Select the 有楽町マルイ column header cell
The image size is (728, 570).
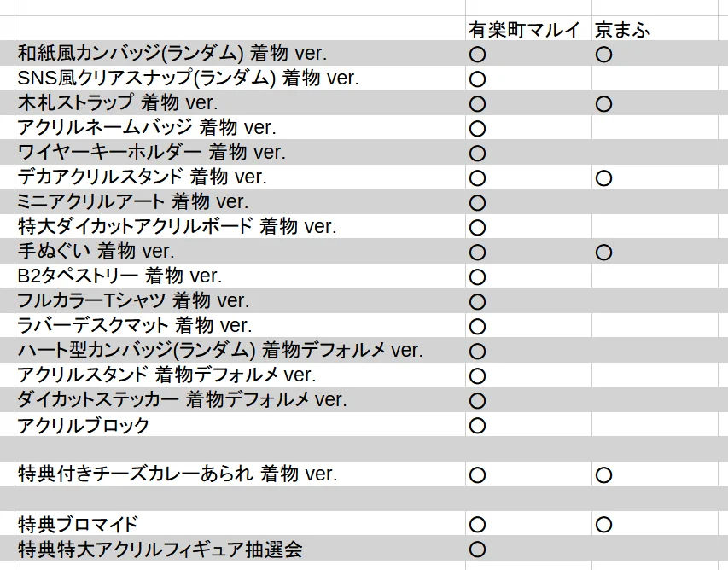pos(528,29)
